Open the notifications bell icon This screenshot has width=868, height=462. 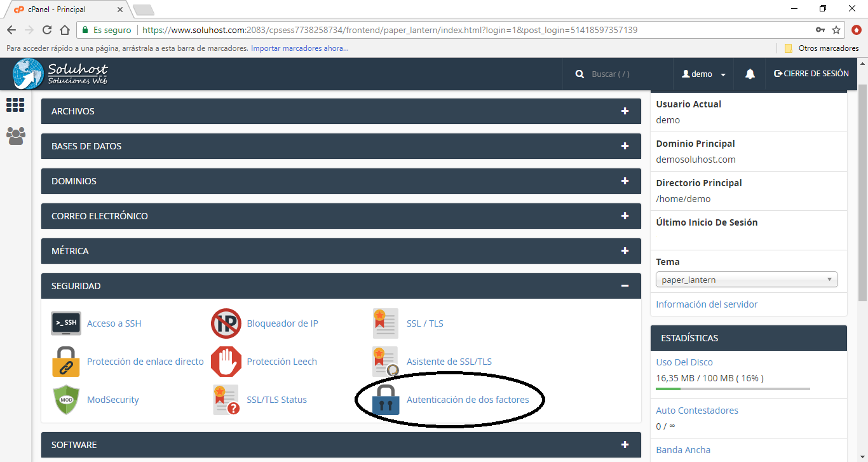point(750,74)
